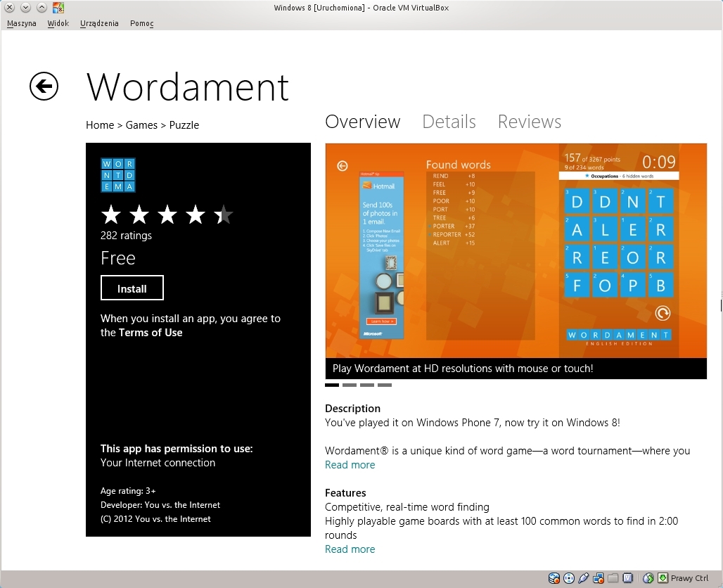Select the fourth screenshot page indicator
Image resolution: width=723 pixels, height=588 pixels.
tap(385, 385)
